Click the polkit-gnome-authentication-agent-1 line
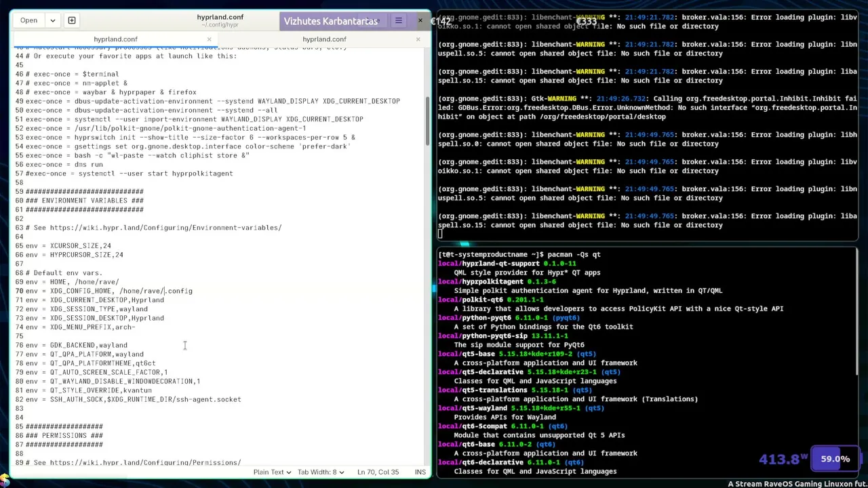 coord(165,128)
